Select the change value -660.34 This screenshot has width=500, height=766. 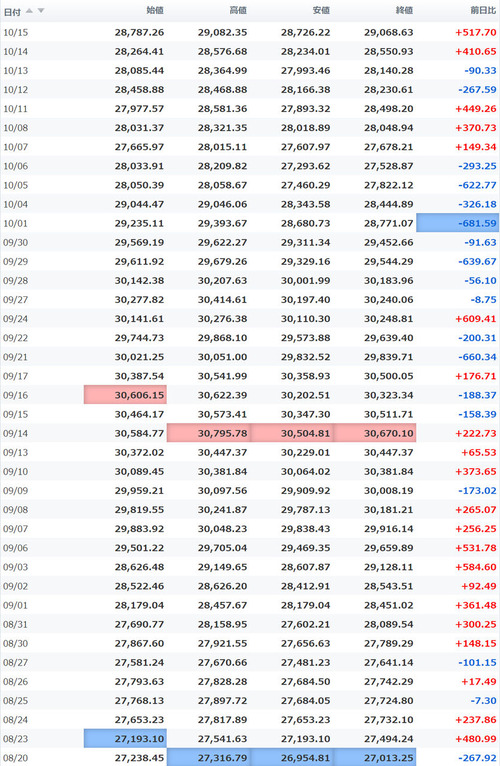coord(477,357)
